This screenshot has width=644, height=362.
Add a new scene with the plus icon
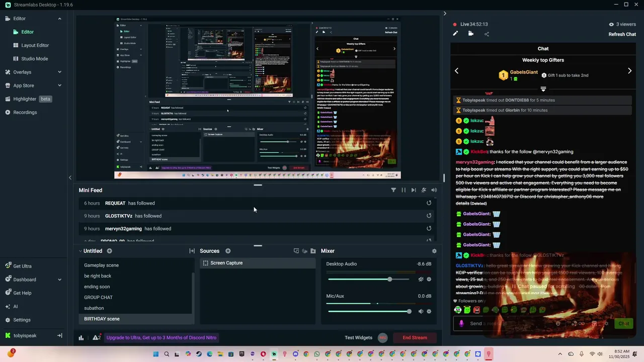point(109,251)
